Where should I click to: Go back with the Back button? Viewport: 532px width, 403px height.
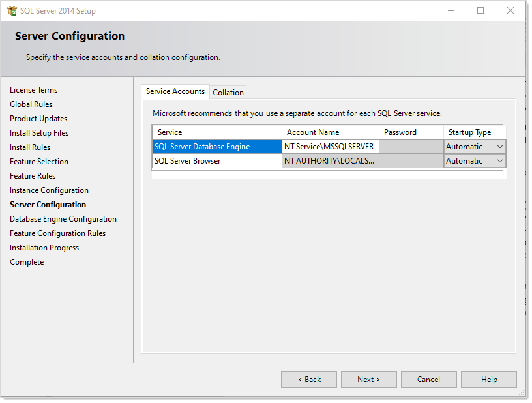pyautogui.click(x=309, y=380)
